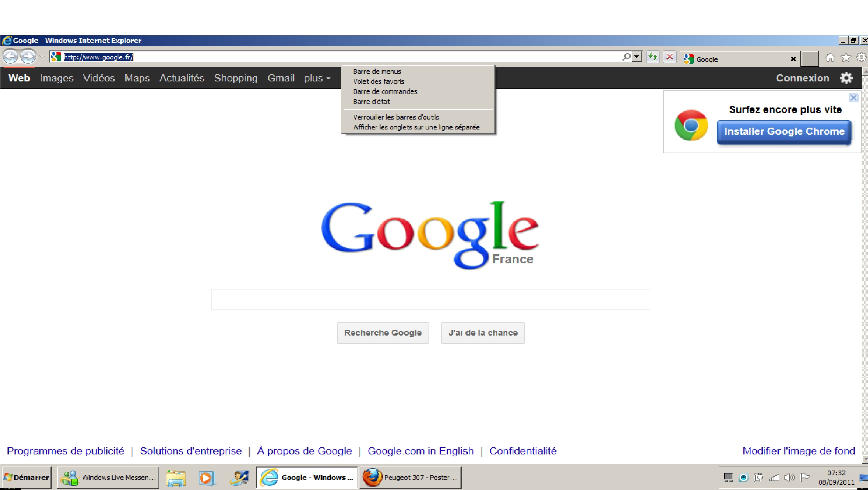Click the monitor icon in system tray

(728, 478)
